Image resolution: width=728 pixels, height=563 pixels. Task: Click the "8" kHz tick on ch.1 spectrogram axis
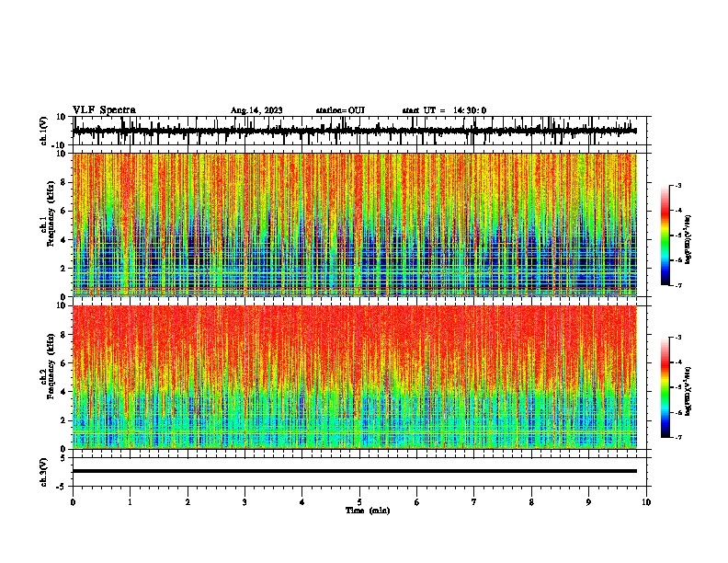pyautogui.click(x=63, y=182)
